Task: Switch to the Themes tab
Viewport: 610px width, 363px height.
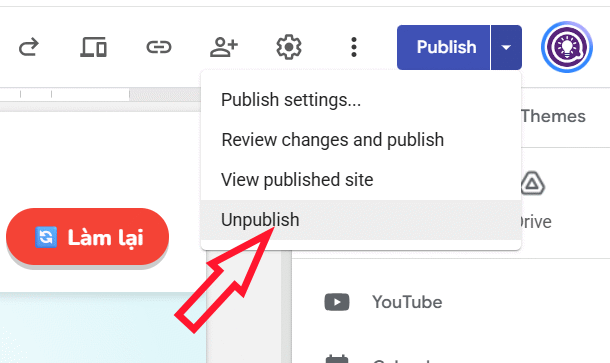Action: [x=553, y=116]
